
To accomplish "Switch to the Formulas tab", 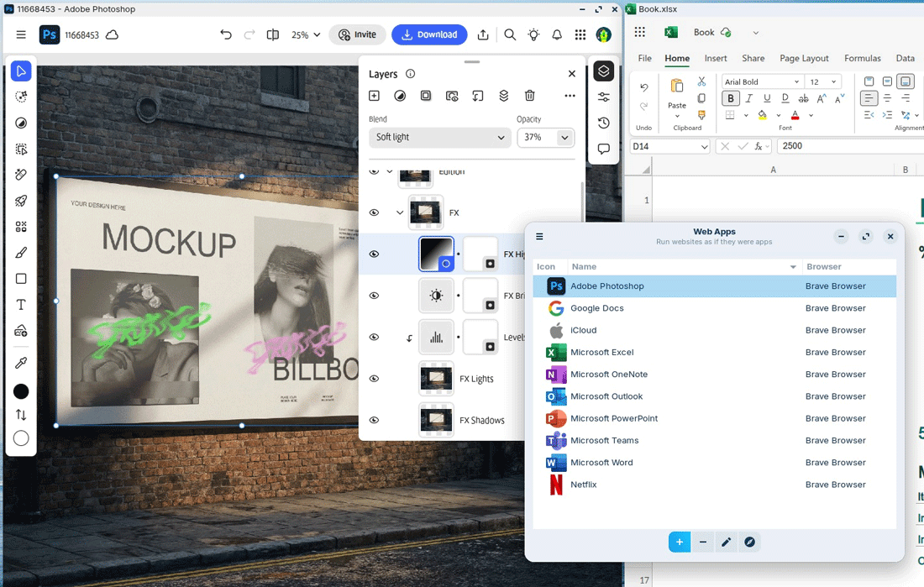I will pyautogui.click(x=862, y=58).
